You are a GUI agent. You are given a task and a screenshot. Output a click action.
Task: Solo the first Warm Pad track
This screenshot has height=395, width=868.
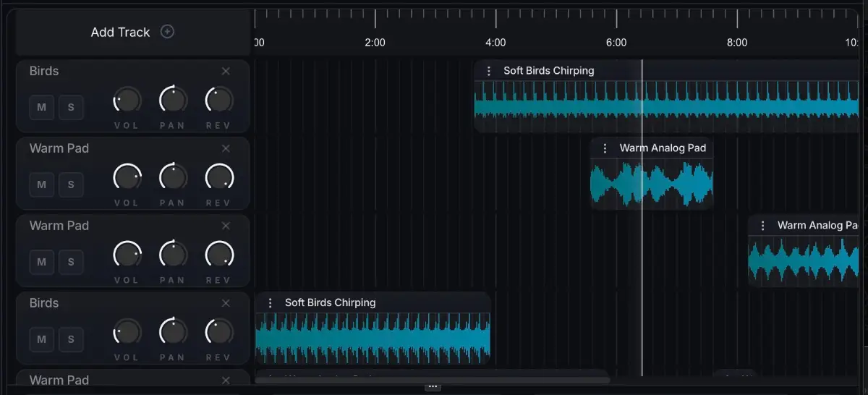71,184
